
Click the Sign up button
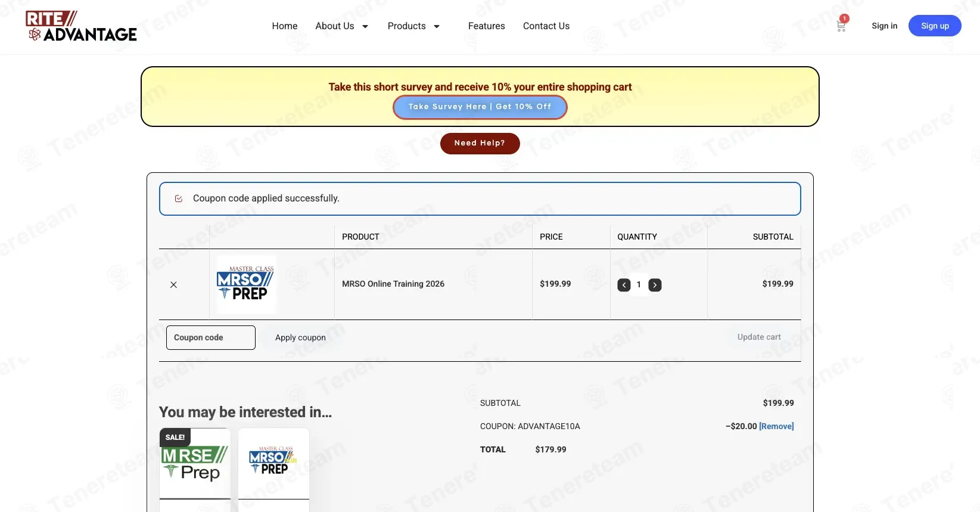coord(935,26)
